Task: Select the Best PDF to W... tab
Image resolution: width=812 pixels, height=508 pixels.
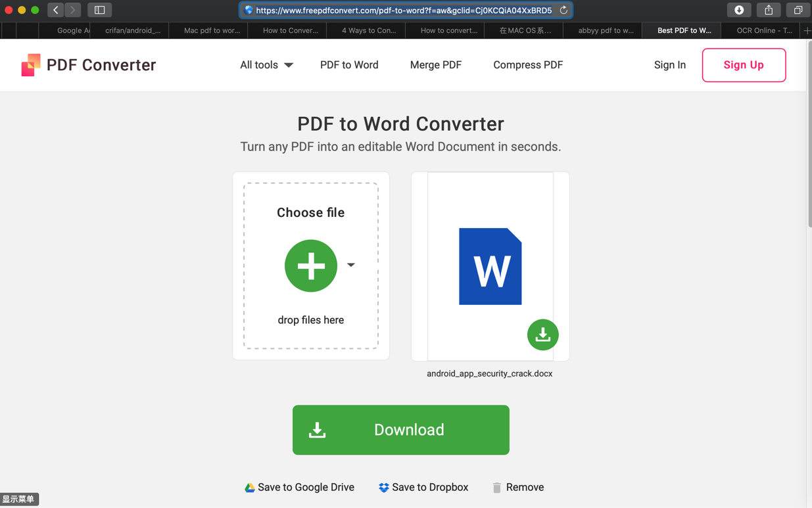Action: [x=682, y=30]
